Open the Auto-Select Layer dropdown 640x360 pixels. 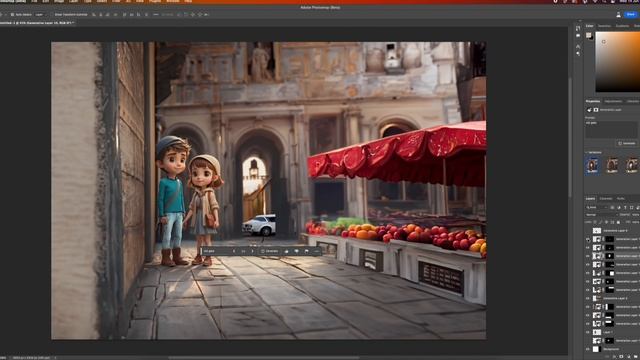pos(40,14)
